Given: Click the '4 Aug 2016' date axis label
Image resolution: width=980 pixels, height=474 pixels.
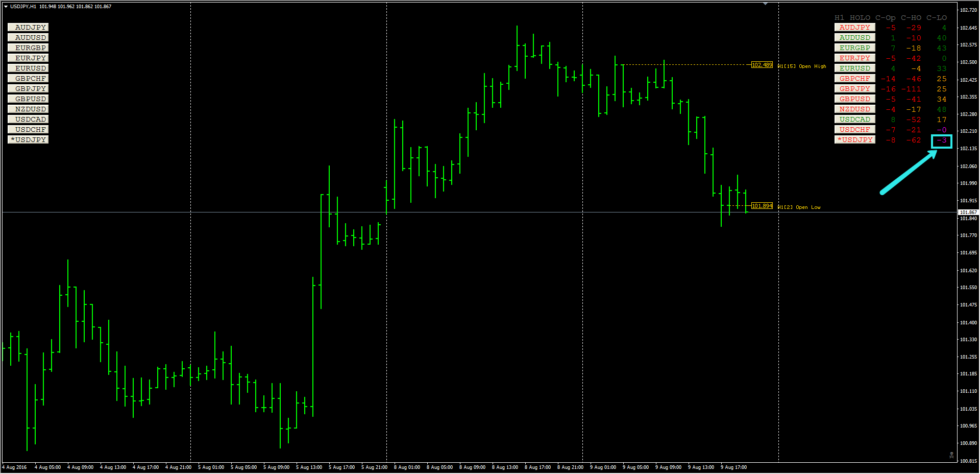Looking at the screenshot, I should pyautogui.click(x=14, y=467).
